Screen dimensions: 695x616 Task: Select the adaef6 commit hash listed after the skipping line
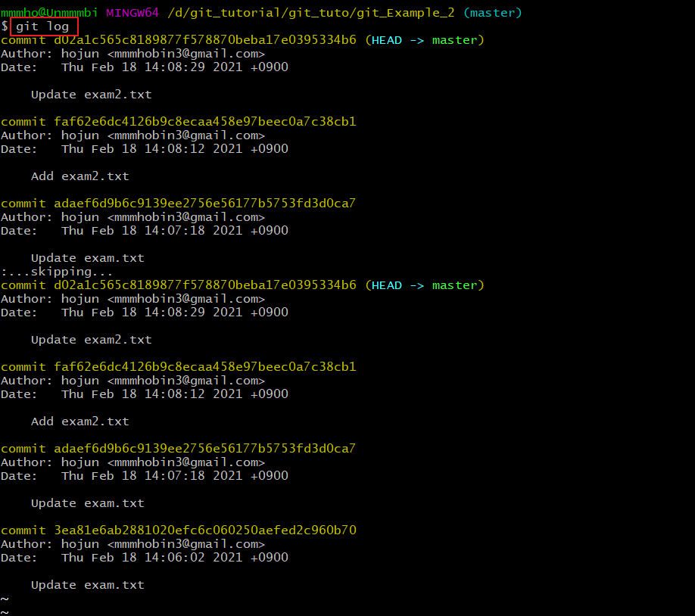point(204,449)
